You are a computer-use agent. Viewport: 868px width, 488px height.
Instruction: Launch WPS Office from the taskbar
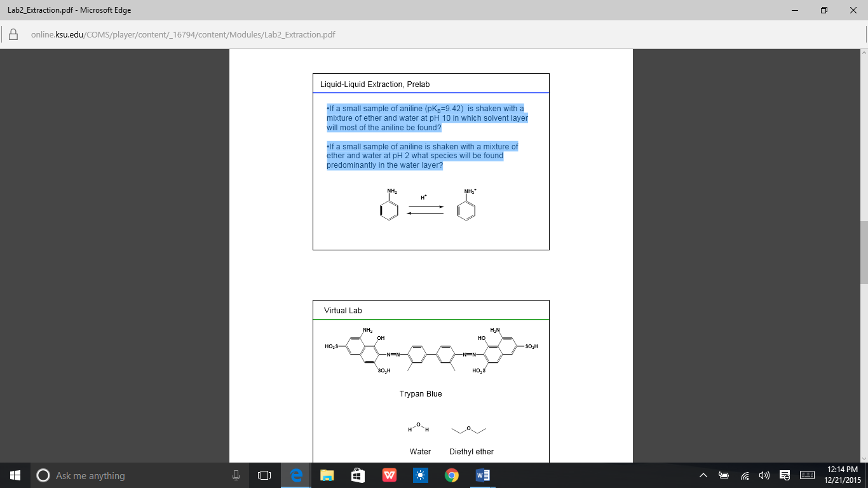tap(388, 475)
